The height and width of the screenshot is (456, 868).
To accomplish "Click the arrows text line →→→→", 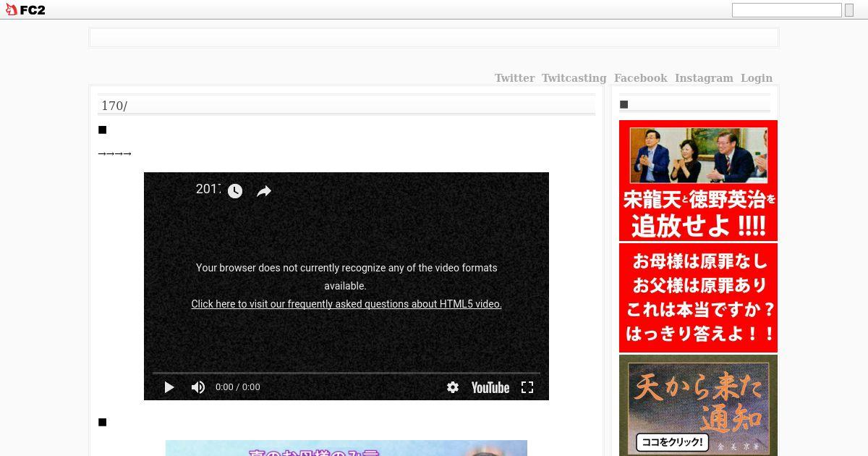I will [x=115, y=153].
